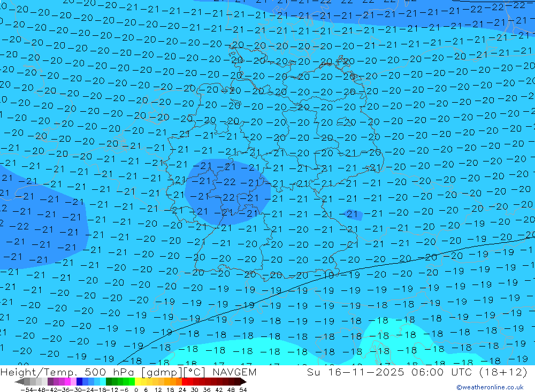Screen dimensions: 535x392
Task: Select the bright yellow legend swatch at 0
Action: click(x=137, y=381)
